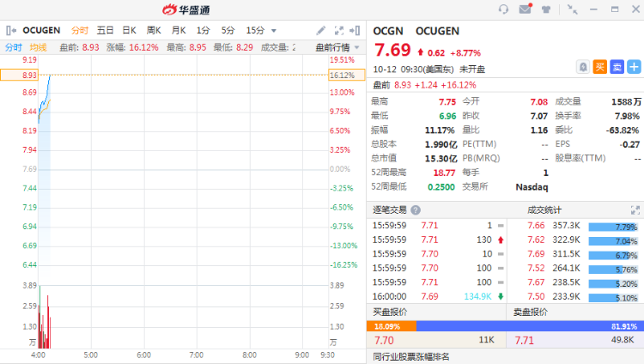Click the 卖盘报价 header
Screen dimensions: 644x364
coord(531,312)
